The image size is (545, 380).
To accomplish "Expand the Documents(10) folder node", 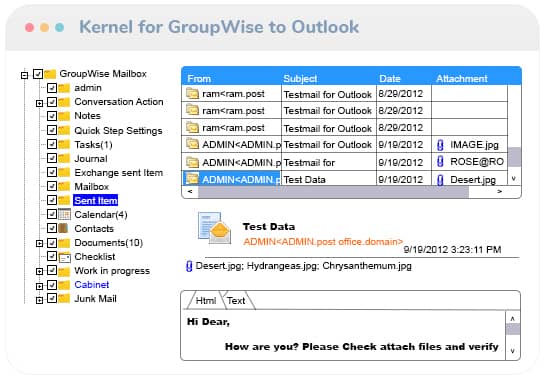I will tap(39, 244).
